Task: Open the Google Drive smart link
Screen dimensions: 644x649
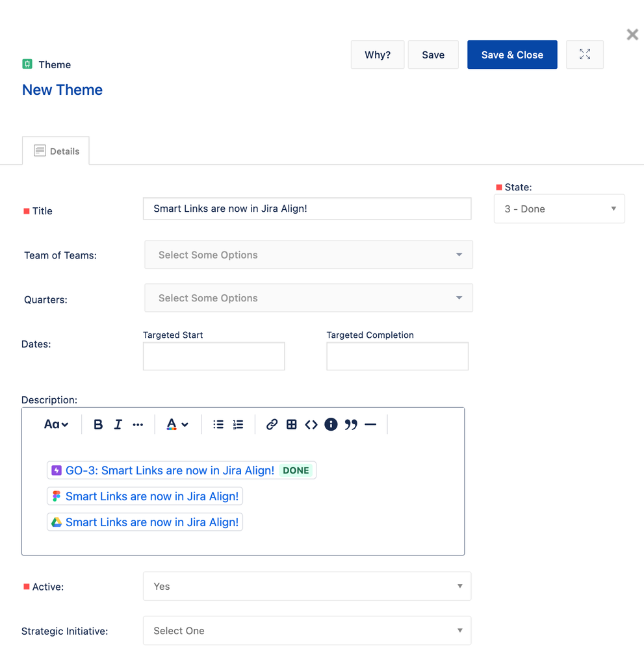Action: tap(144, 522)
